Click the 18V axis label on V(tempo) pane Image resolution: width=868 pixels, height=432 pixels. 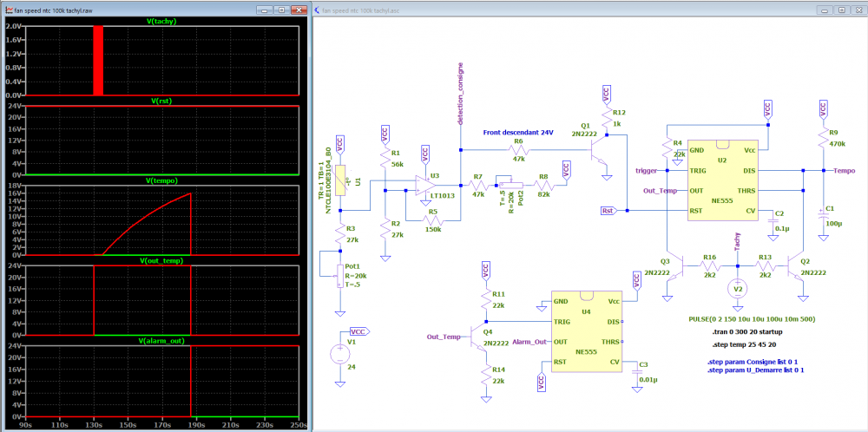click(16, 186)
